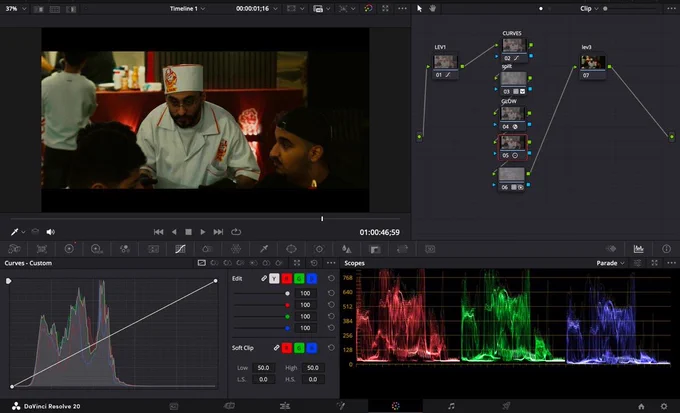The width and height of the screenshot is (680, 413).
Task: Show the Info panel
Action: tap(667, 249)
